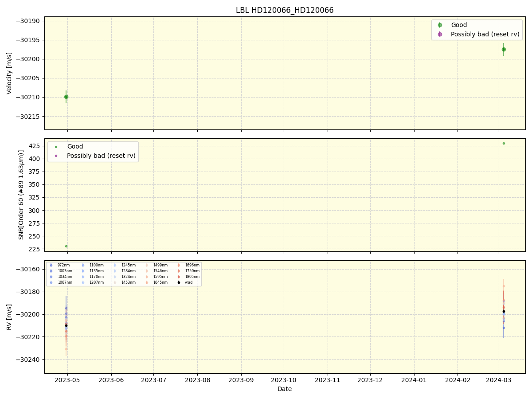Click the 'Date' x-axis label
Viewport: 532px width, 399px height.
(x=285, y=389)
